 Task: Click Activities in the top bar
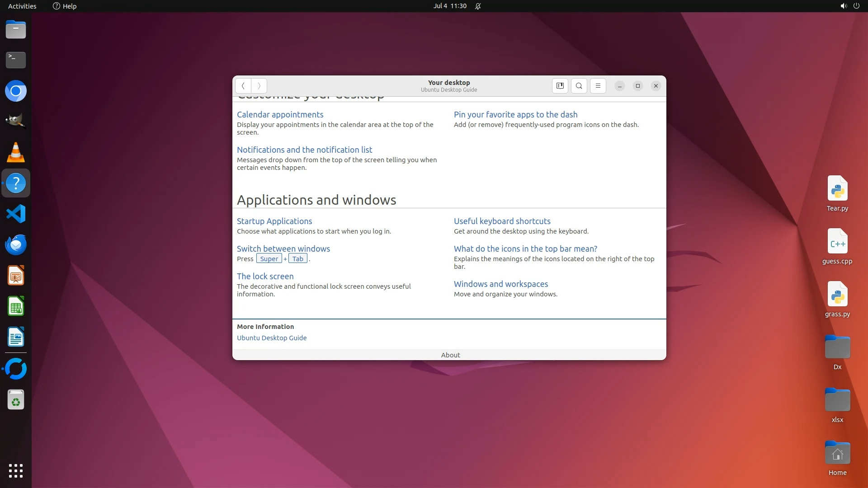click(22, 6)
